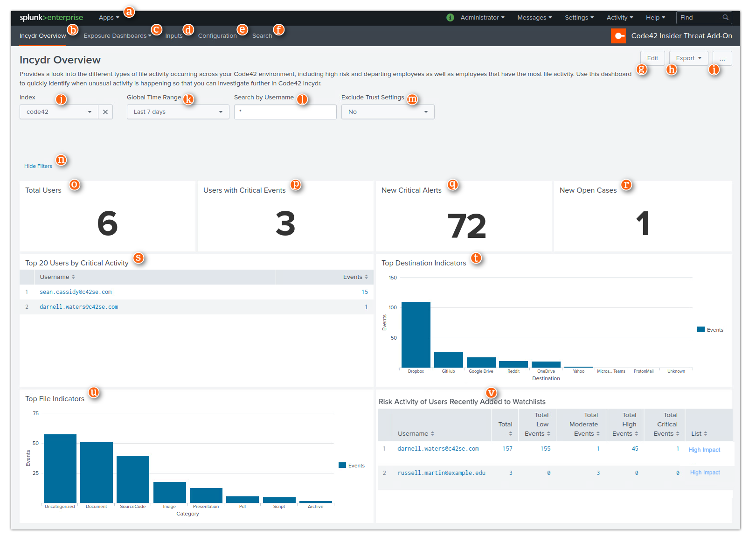This screenshot has width=756, height=543.
Task: Open the Exclude Trust Settings dropdown
Action: [x=388, y=111]
